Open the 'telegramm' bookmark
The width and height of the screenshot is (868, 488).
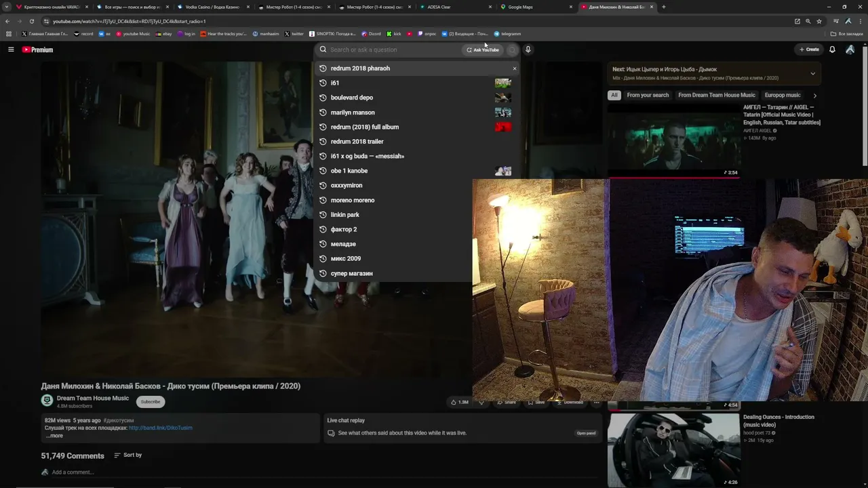click(507, 34)
